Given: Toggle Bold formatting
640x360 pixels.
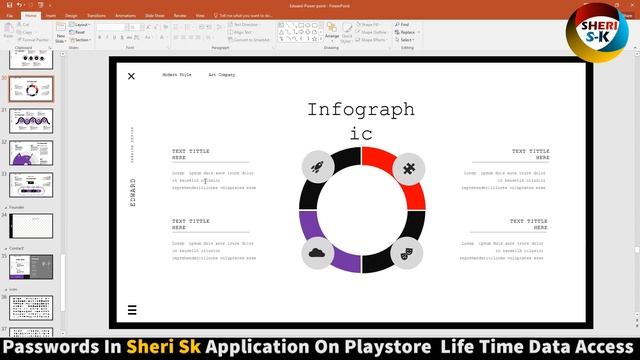Looking at the screenshot, I should (x=100, y=38).
